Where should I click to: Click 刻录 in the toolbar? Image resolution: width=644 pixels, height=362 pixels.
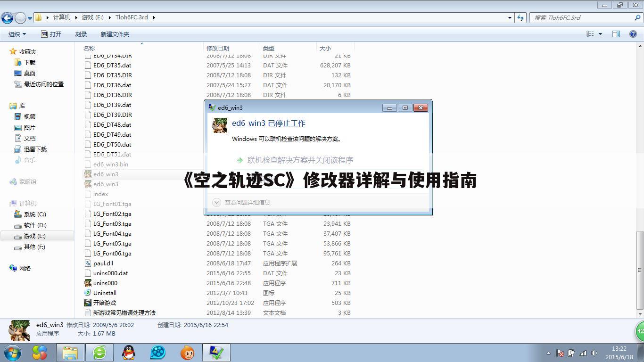coord(81,34)
